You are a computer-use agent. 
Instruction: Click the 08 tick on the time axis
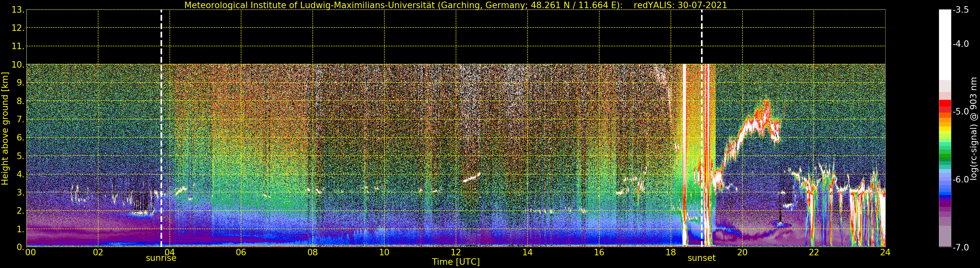pos(313,252)
